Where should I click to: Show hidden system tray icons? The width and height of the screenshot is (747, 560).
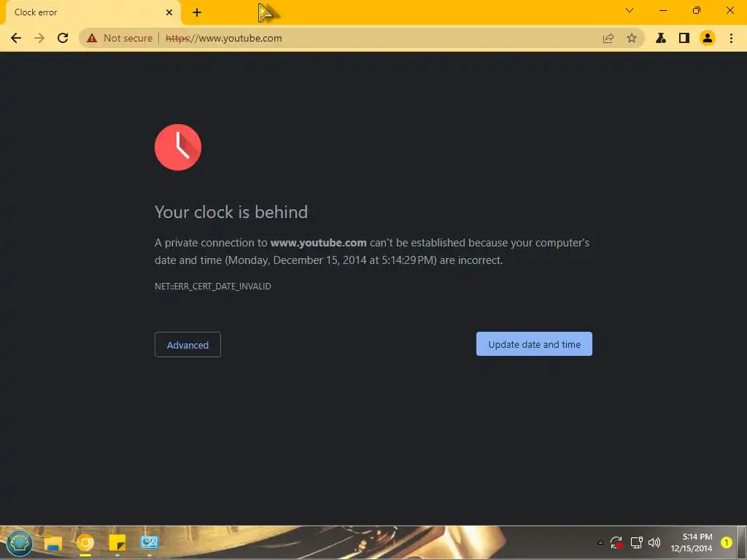coord(600,542)
